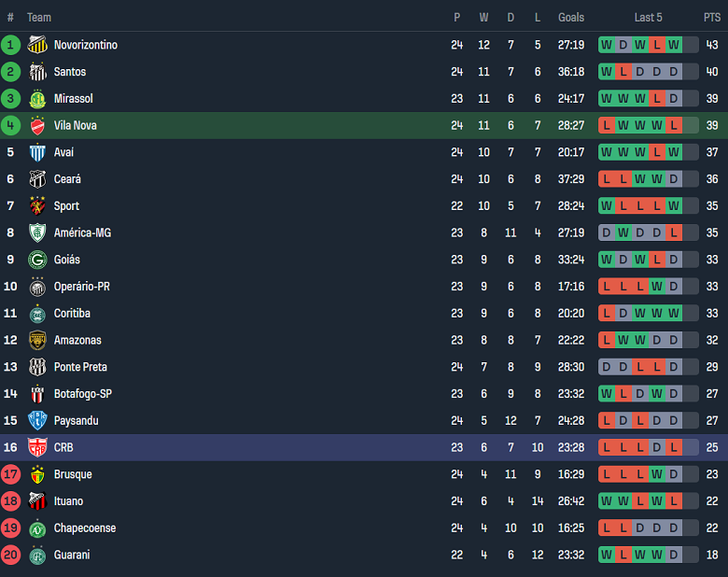This screenshot has width=728, height=577.
Task: Open the Vila Nova club badge
Action: click(37, 126)
